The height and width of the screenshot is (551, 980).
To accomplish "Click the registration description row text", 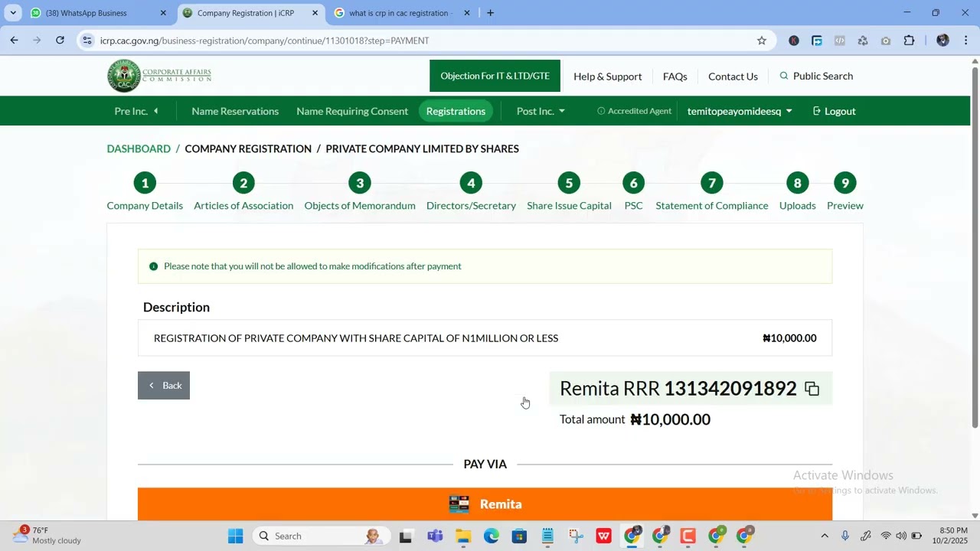I will pyautogui.click(x=356, y=338).
